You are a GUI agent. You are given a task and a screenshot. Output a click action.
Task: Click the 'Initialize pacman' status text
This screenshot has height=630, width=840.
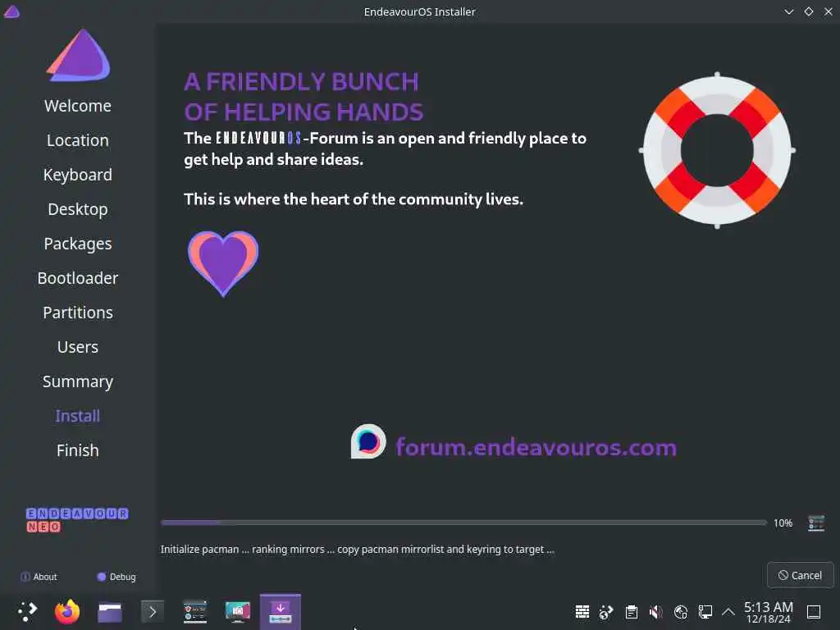pos(358,550)
